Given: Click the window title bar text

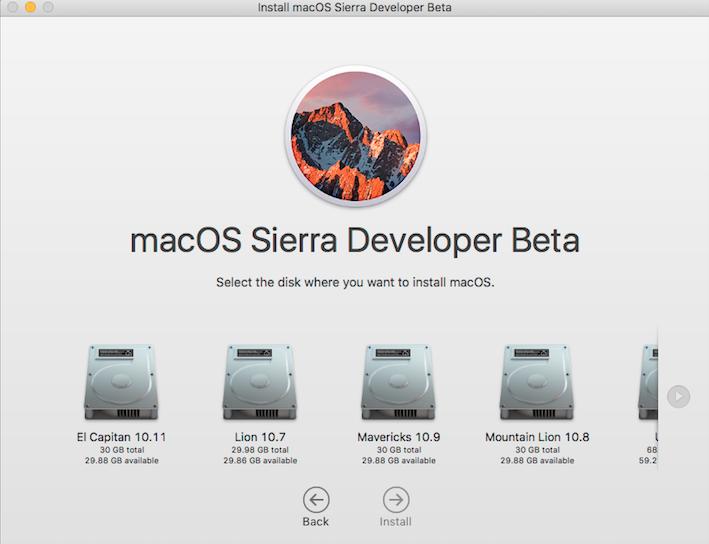Looking at the screenshot, I should click(x=355, y=8).
